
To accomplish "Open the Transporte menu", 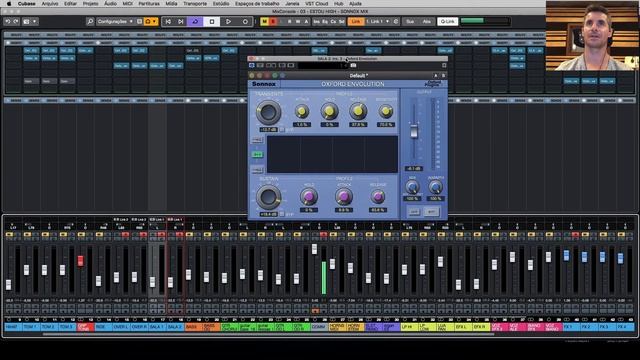I will point(195,4).
